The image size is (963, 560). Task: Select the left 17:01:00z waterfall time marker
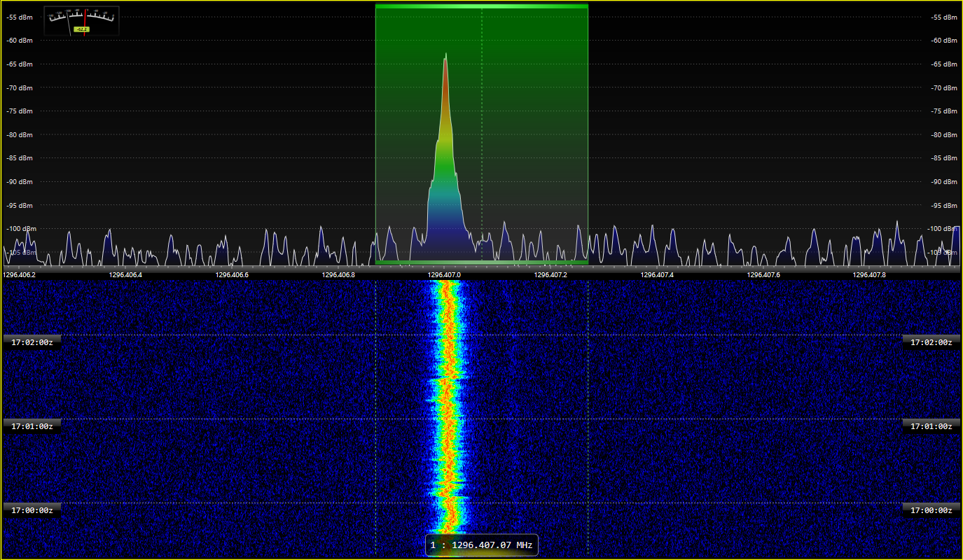[32, 426]
